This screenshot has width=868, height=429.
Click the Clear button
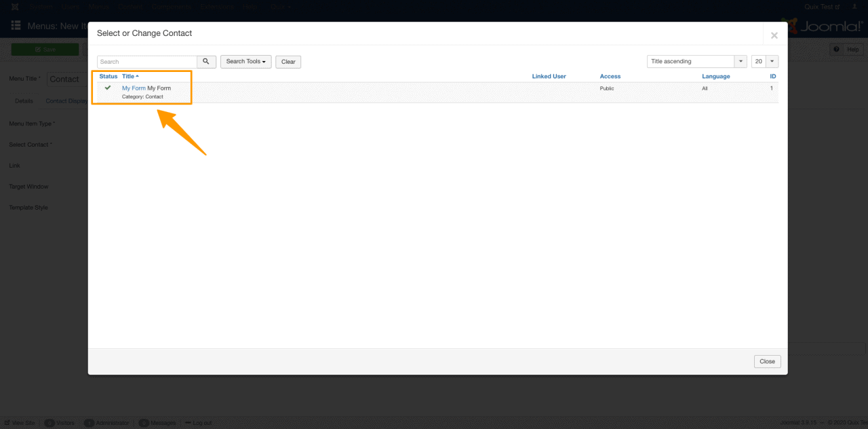pyautogui.click(x=288, y=62)
